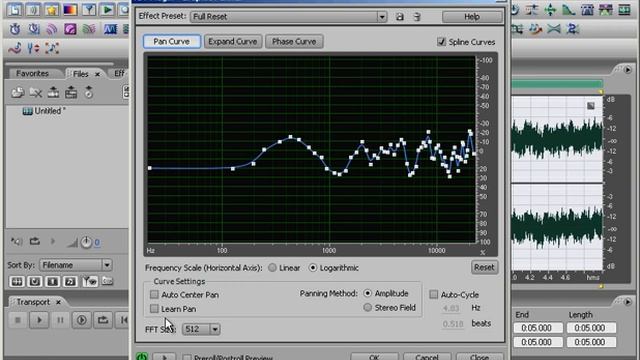Switch to the Expand Curve tab
The width and height of the screenshot is (640, 360).
coord(233,41)
